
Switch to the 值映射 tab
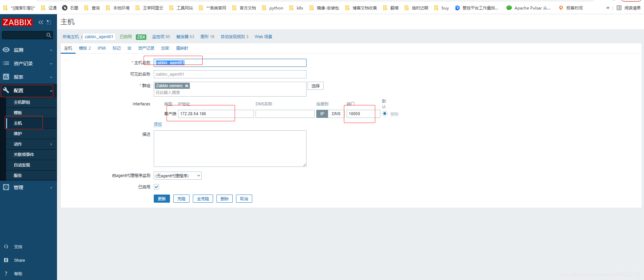pyautogui.click(x=182, y=48)
